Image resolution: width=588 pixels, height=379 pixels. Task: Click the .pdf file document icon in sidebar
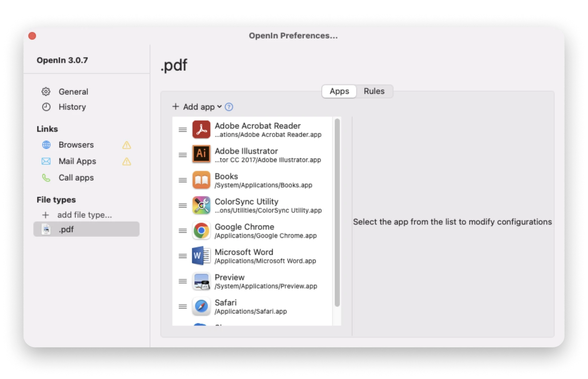(46, 229)
